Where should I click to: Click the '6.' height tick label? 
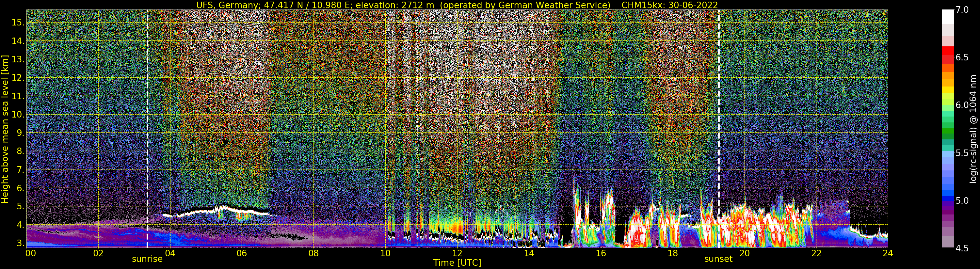pyautogui.click(x=20, y=188)
